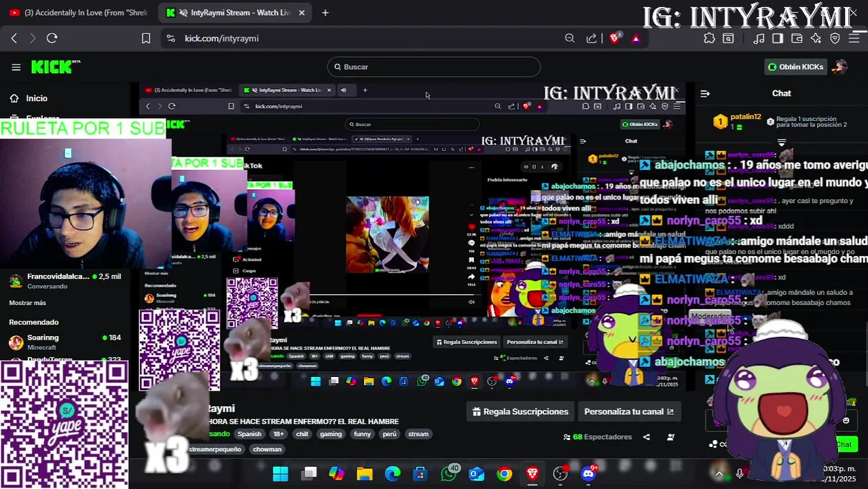Select the stream tag

point(418,434)
